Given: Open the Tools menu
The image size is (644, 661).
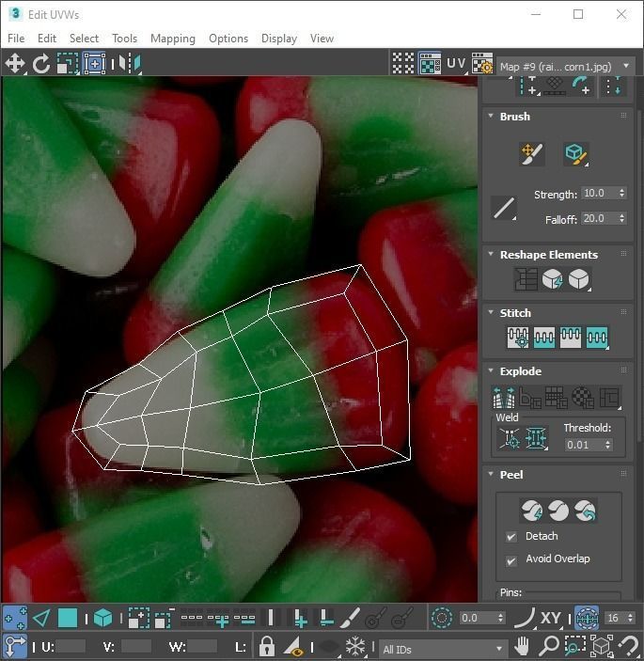Looking at the screenshot, I should (124, 39).
